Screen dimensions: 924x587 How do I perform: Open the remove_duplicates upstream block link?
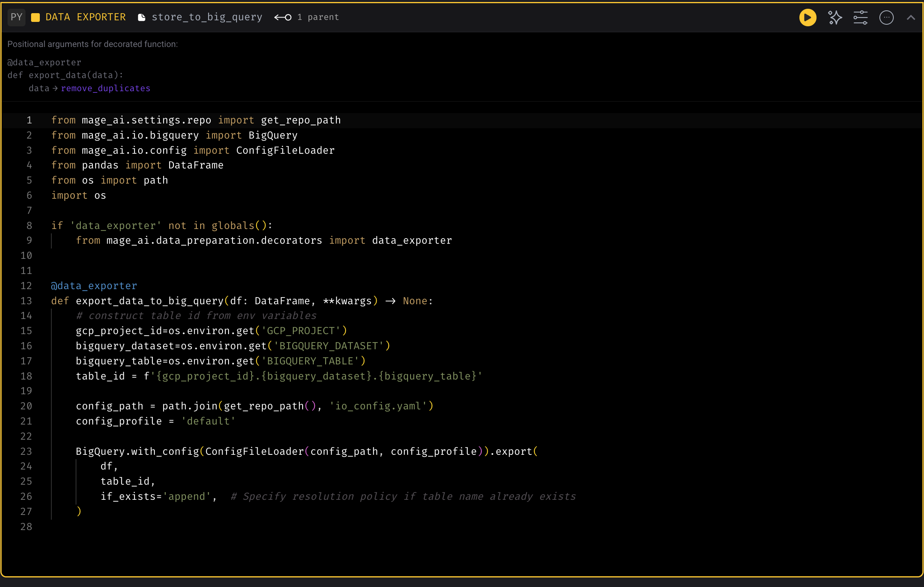[x=105, y=88]
